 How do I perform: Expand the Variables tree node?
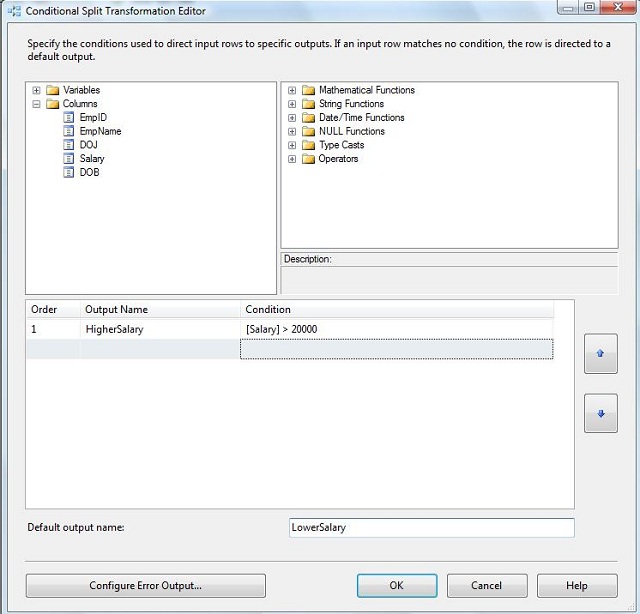tap(37, 90)
